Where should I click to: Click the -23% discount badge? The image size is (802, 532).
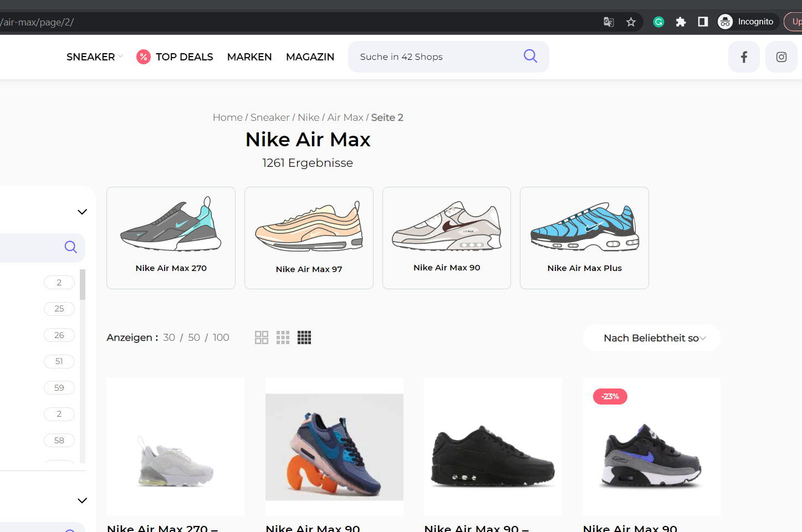[x=610, y=396]
